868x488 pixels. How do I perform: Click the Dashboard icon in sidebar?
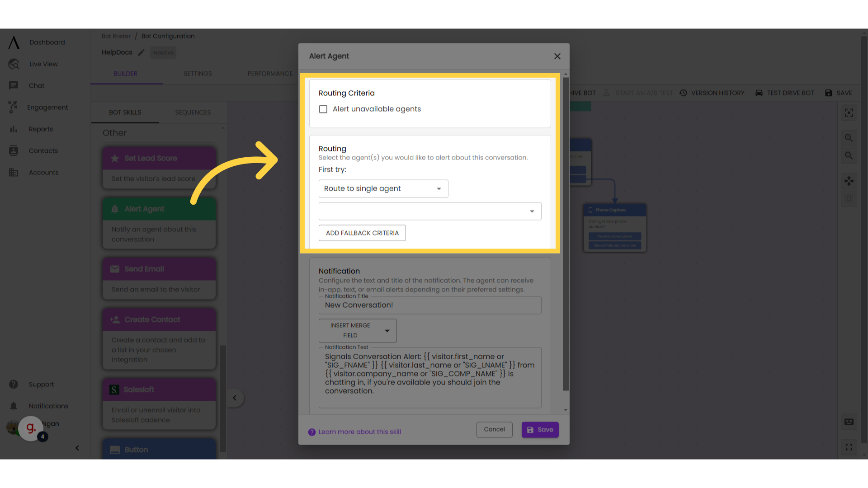pos(14,42)
